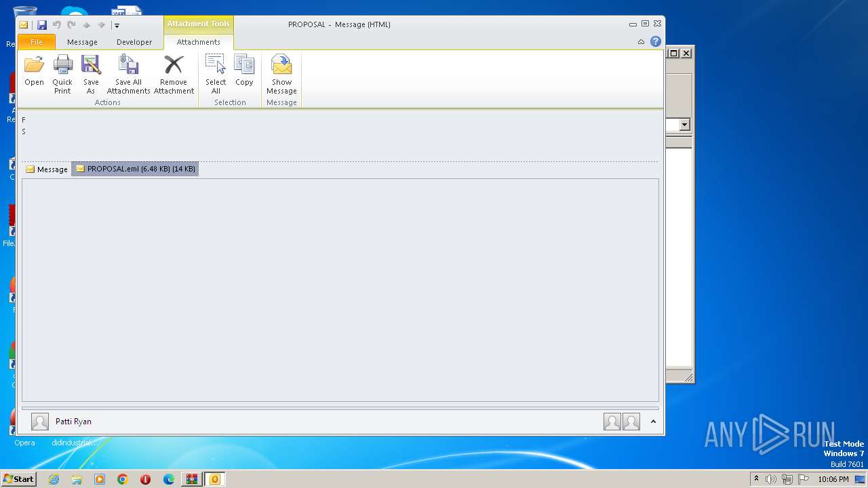
Task: Open WinRAR from the taskbar
Action: point(191,479)
